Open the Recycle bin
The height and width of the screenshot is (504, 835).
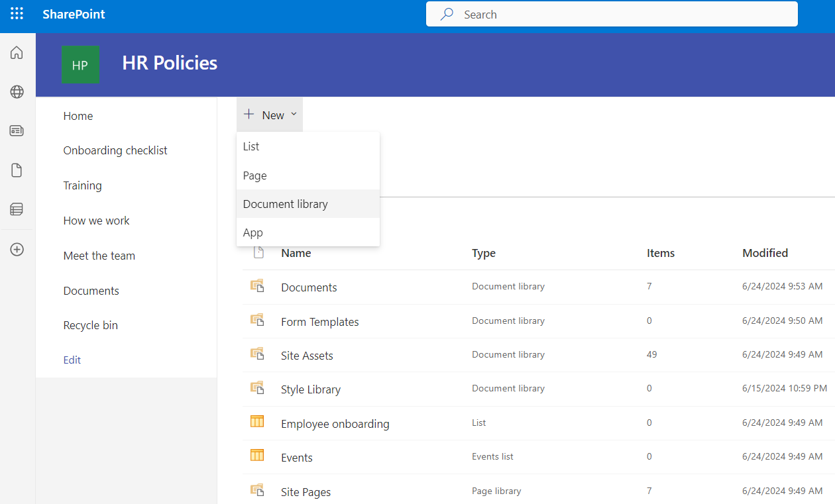click(91, 325)
